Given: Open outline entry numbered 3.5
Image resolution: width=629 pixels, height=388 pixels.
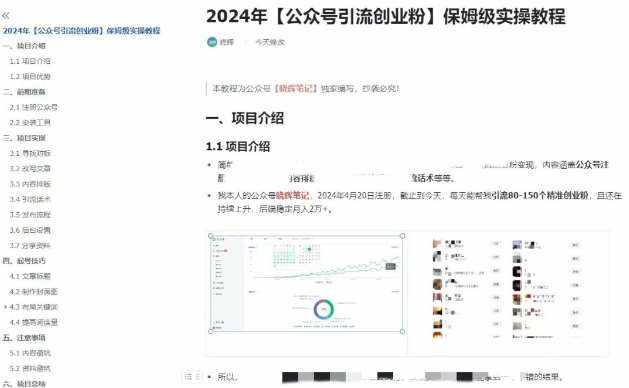Looking at the screenshot, I should (x=30, y=215).
